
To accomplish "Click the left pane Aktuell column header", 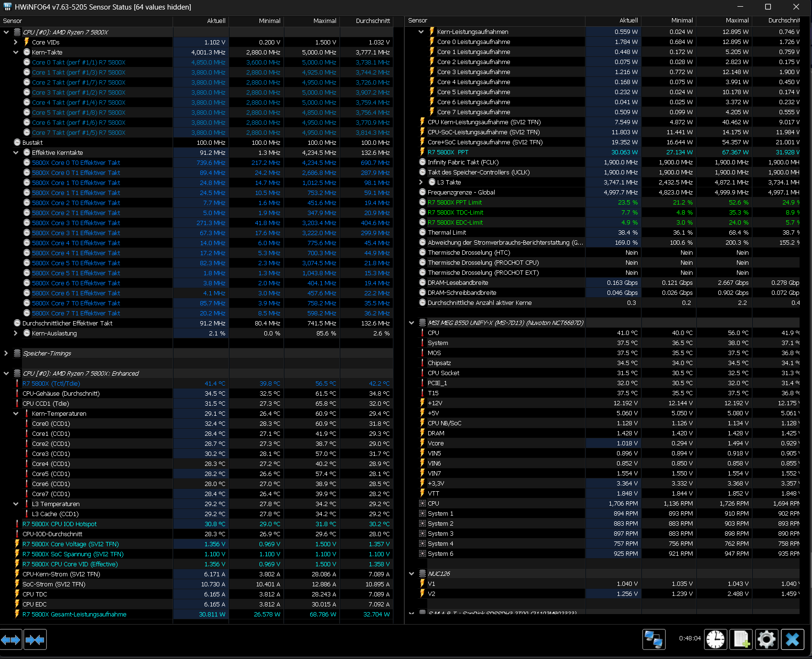I will (201, 21).
